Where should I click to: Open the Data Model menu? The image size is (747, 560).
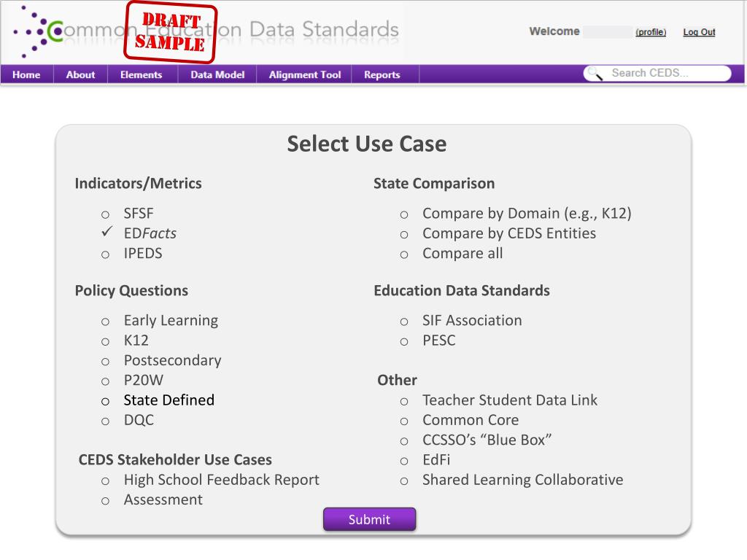tap(217, 74)
